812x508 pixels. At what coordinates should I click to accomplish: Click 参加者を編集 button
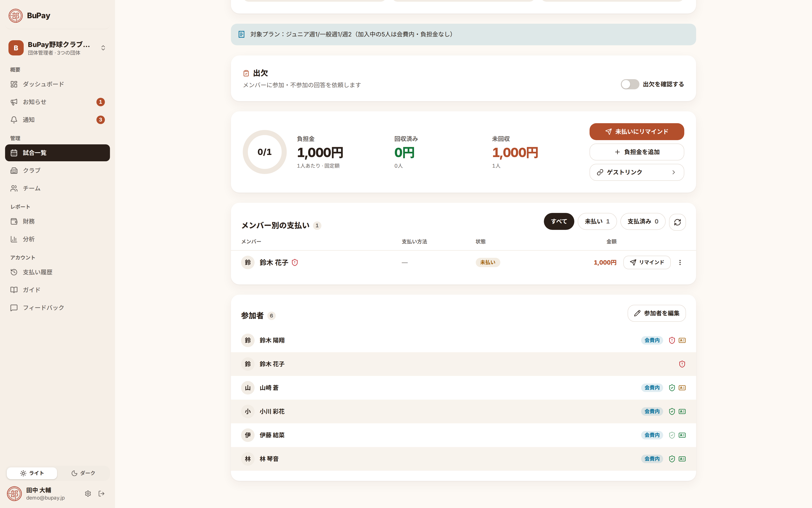(656, 313)
